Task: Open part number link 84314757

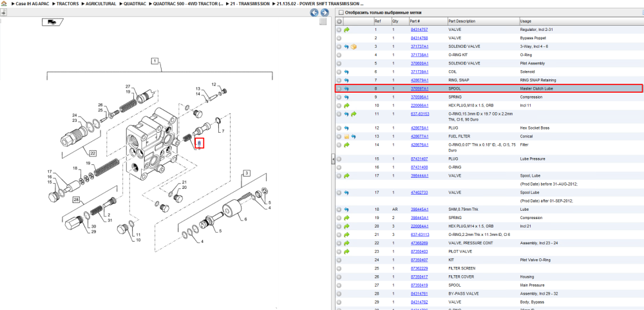Action: click(419, 30)
